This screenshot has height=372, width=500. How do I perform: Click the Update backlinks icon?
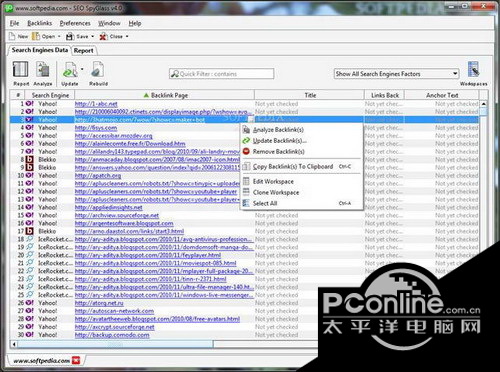(70, 70)
